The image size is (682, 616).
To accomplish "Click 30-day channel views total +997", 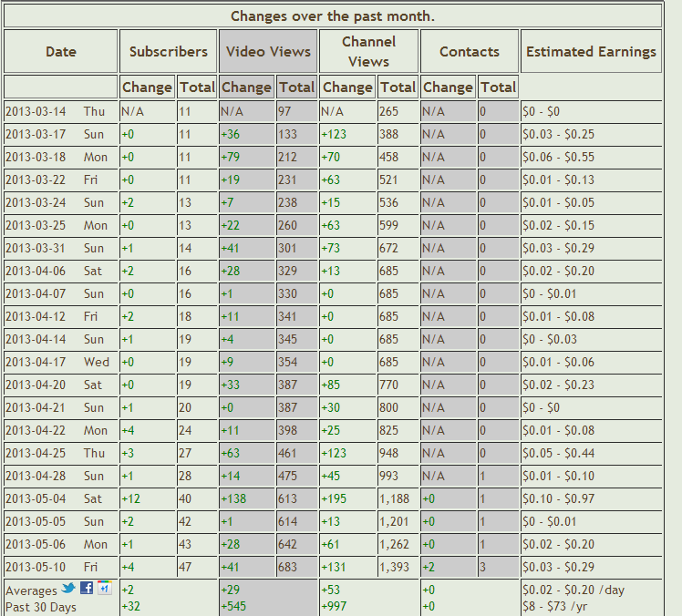I will (334, 606).
